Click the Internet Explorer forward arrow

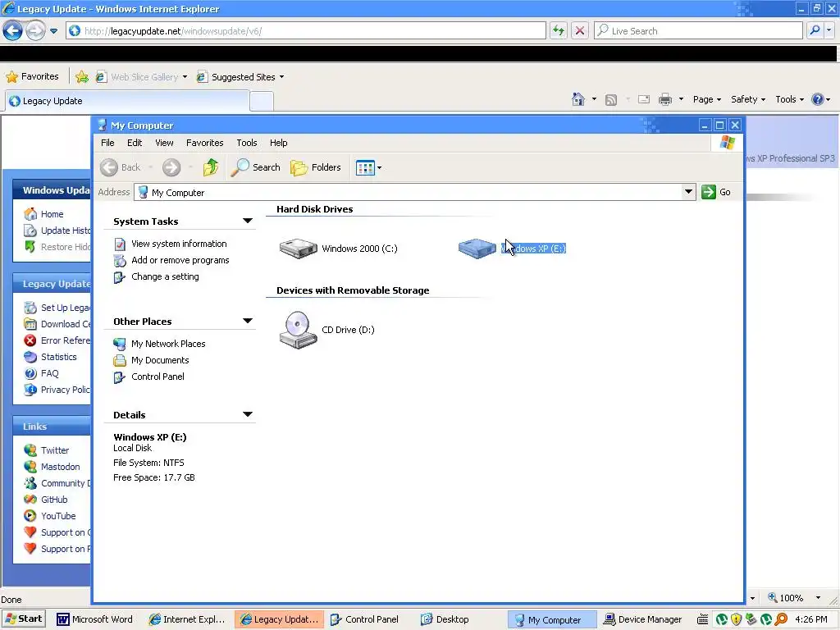point(35,30)
